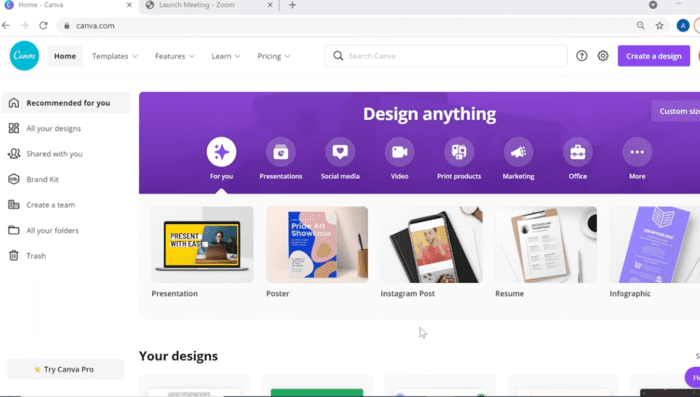Choose the Video category icon

[x=399, y=152]
